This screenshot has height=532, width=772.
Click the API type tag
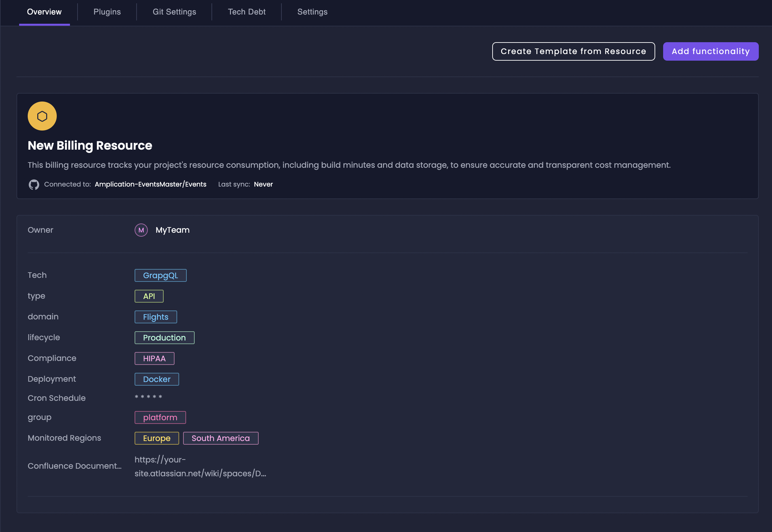pos(149,296)
